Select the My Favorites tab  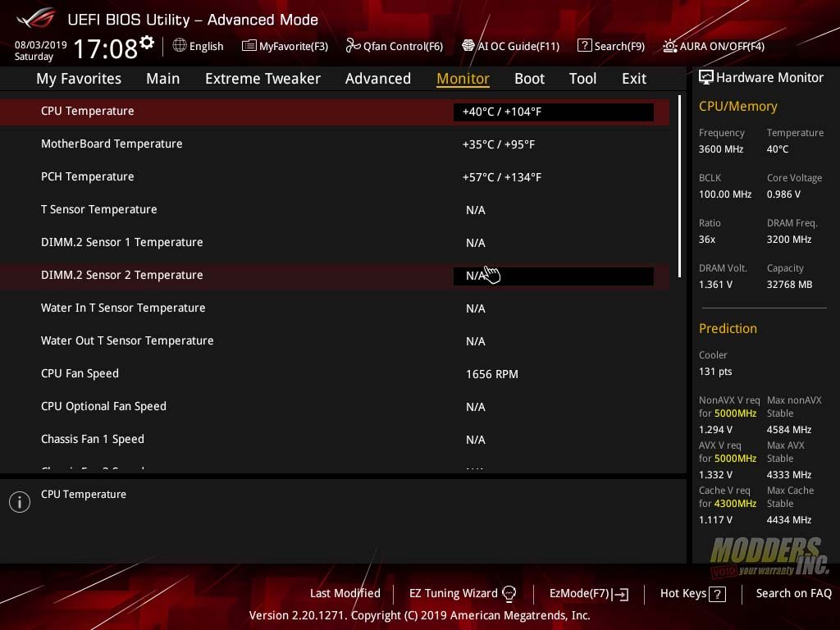[79, 79]
